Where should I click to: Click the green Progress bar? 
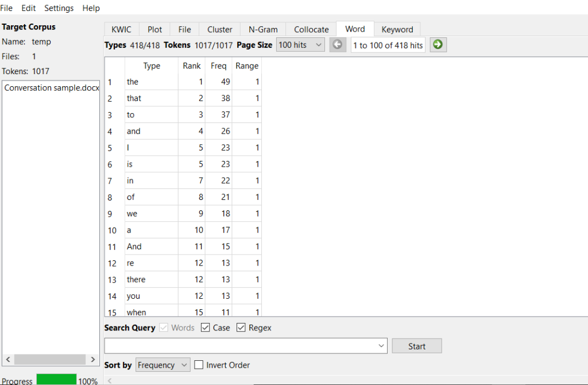click(56, 380)
